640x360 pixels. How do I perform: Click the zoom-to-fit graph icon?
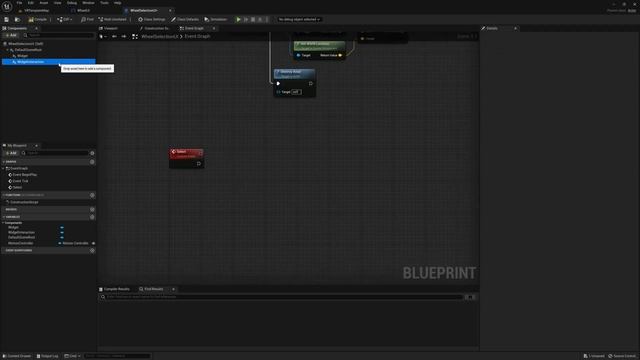point(135,36)
